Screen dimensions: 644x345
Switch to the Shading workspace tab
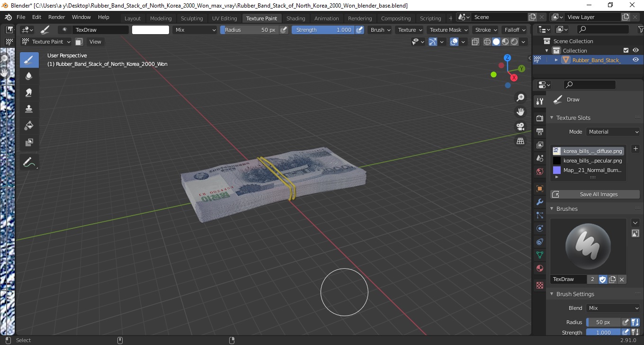(x=296, y=18)
